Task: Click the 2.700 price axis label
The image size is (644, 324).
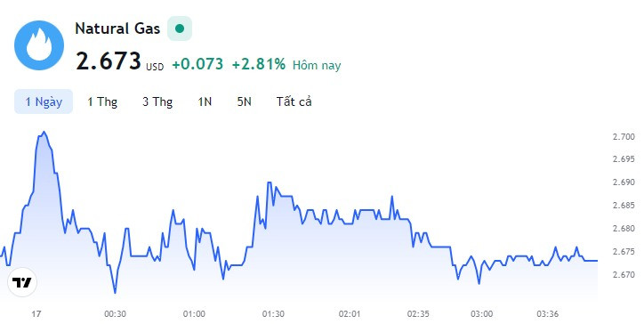Action: point(624,136)
